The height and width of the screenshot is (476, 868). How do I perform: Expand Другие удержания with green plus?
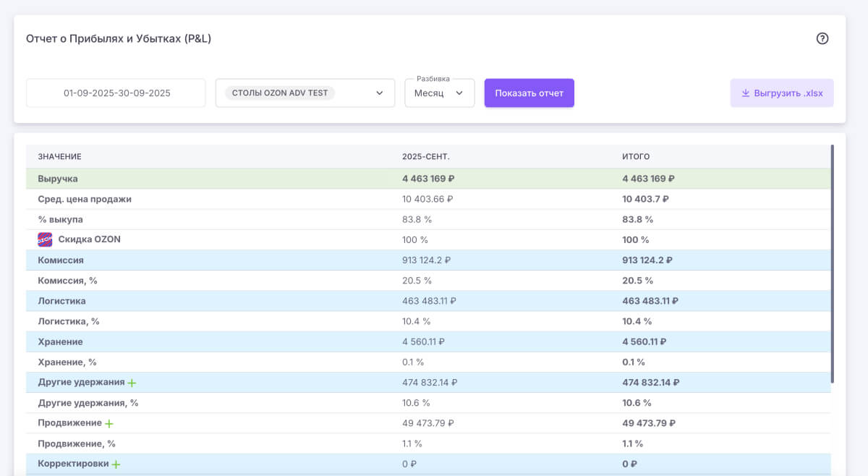(132, 383)
